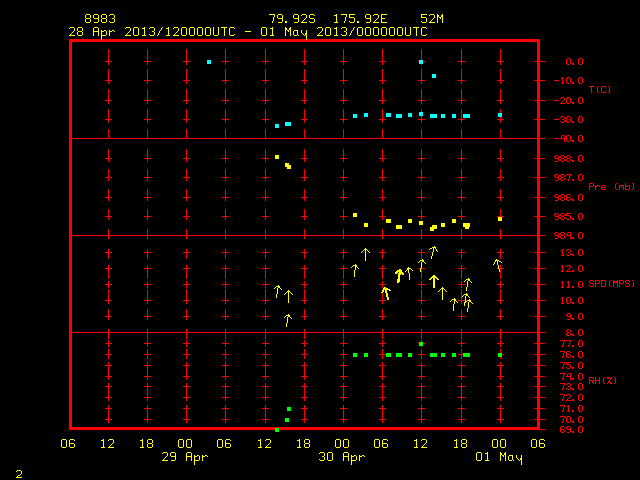This screenshot has height=480, width=640.
Task: Select the last yellow pressure point on 01 May
Action: pyautogui.click(x=500, y=219)
